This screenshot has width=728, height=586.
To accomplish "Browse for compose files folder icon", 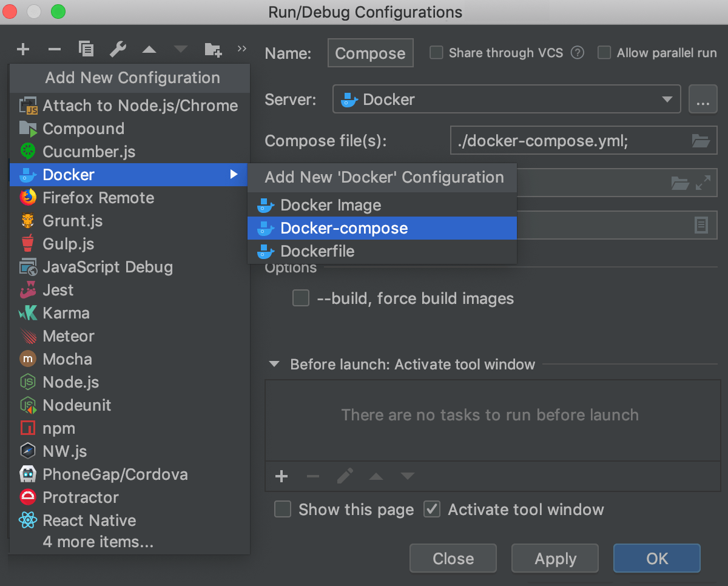I will (x=701, y=141).
